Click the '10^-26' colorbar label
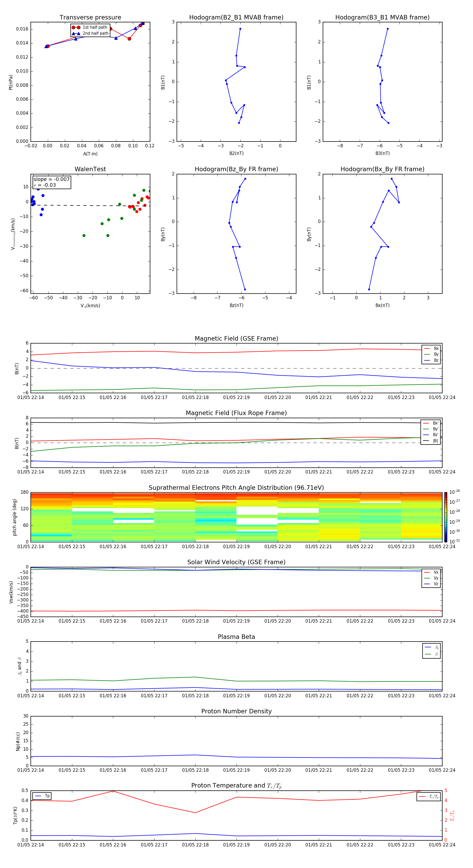The width and height of the screenshot is (473, 868). pos(455,492)
